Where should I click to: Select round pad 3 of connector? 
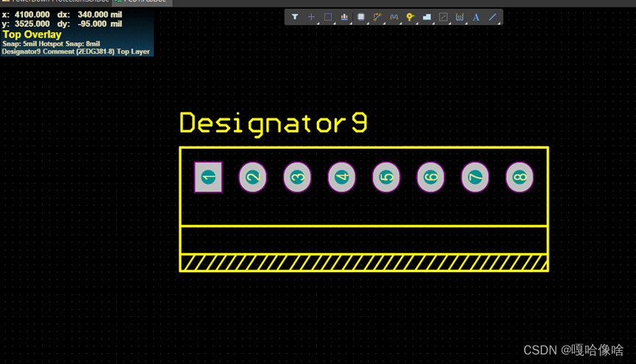click(x=297, y=177)
